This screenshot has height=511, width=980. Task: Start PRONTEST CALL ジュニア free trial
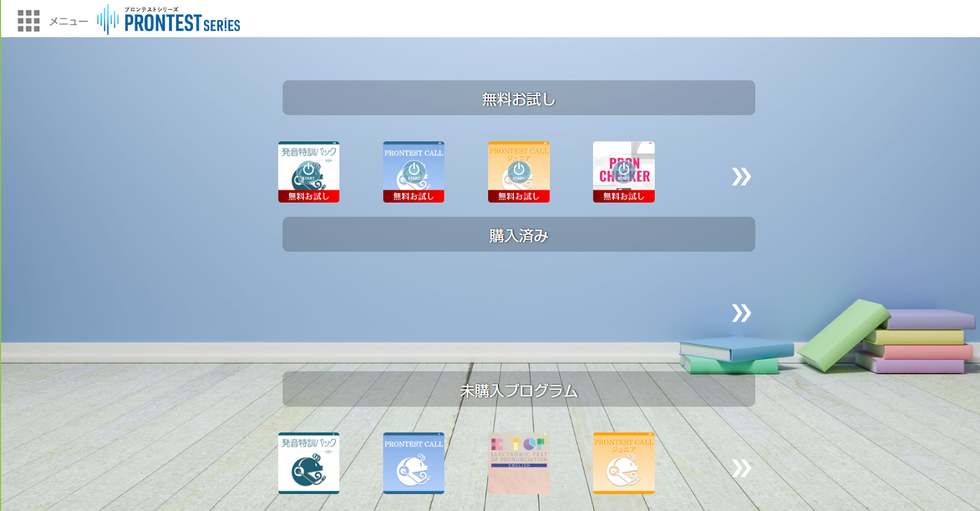(x=519, y=172)
